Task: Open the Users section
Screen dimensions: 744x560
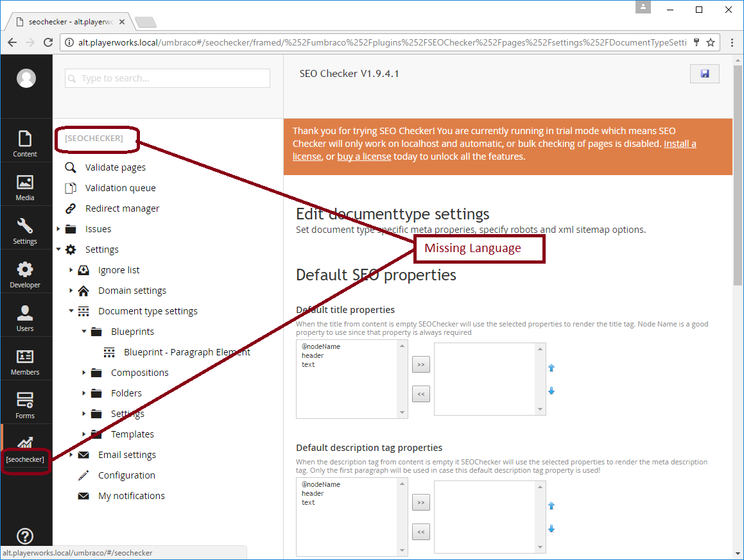Action: pos(25,319)
